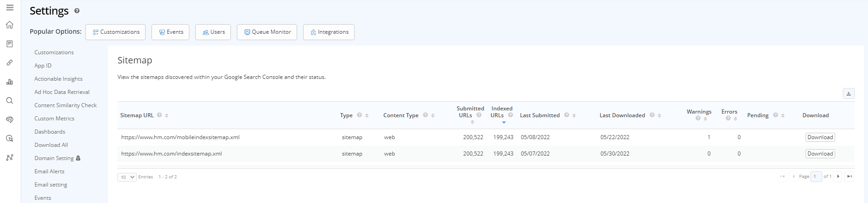Click the page number input field
The height and width of the screenshot is (203, 868).
tap(816, 177)
